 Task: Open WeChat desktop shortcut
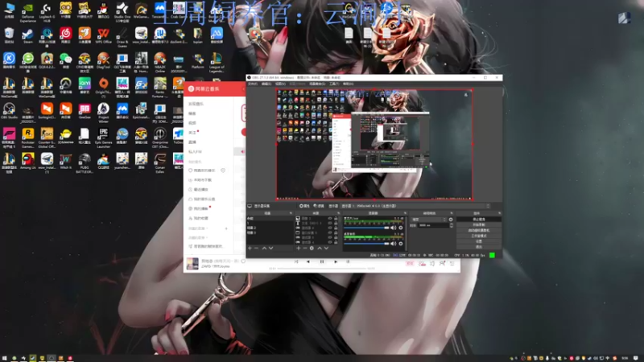[66, 60]
